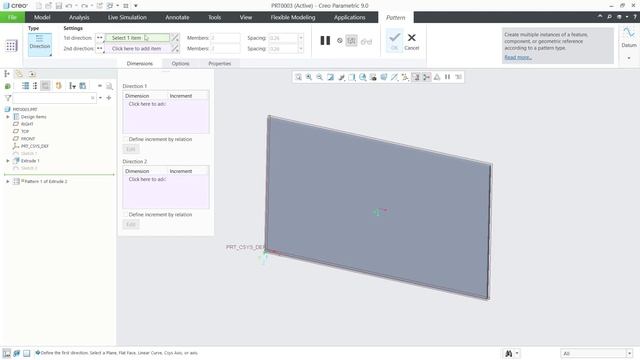The image size is (640, 360).
Task: Click the Repaint icon in graphics toolbar
Action: [330, 77]
